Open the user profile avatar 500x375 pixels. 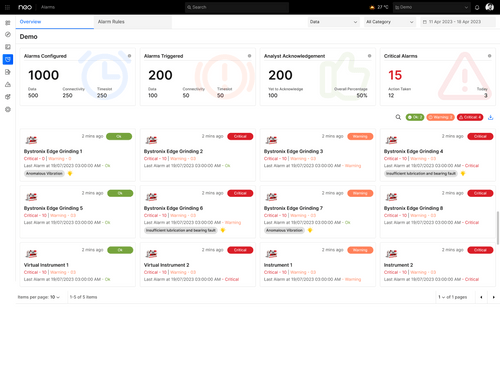tap(489, 7)
